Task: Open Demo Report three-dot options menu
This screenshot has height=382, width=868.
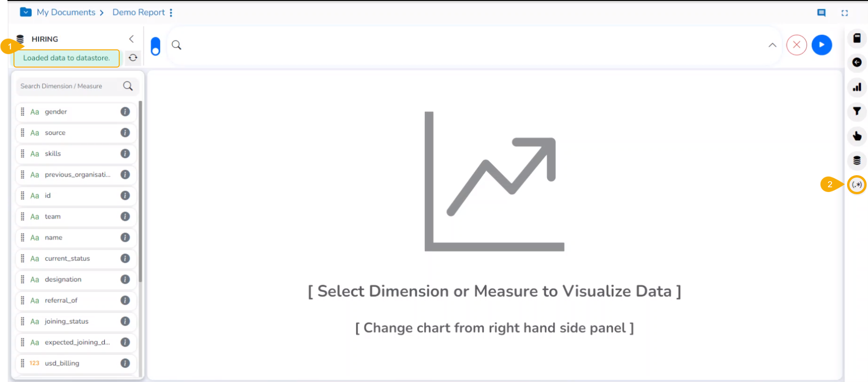Action: 171,13
